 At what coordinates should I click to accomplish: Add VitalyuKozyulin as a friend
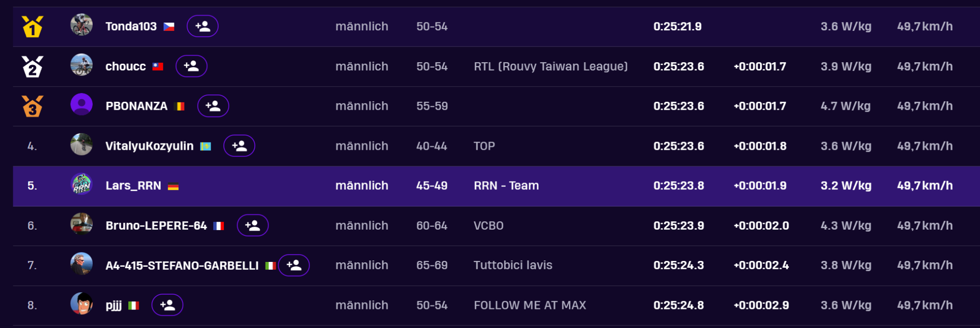[x=239, y=146]
